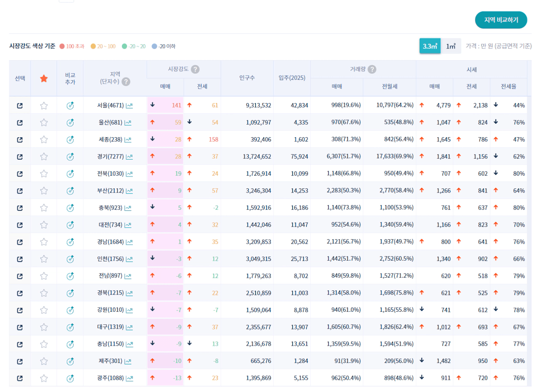Add Jeju to the comparison list
Viewport: 540px width, 392px height.
click(70, 361)
